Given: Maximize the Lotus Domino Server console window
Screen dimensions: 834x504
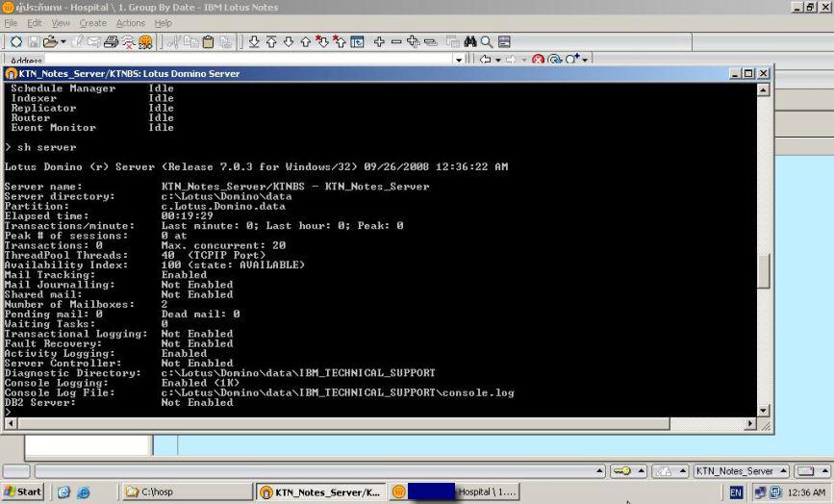Looking at the screenshot, I should coord(748,73).
